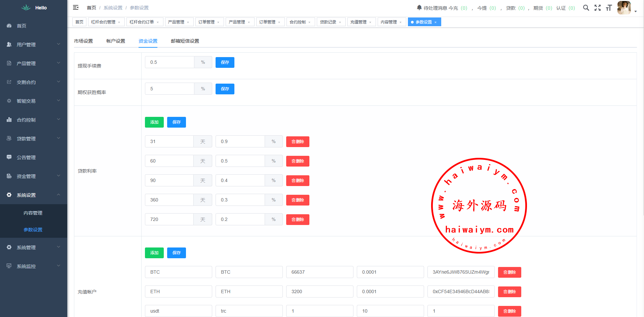Viewport: 644px width, 317px height.
Task: Click the notification bell icon
Action: [419, 7]
